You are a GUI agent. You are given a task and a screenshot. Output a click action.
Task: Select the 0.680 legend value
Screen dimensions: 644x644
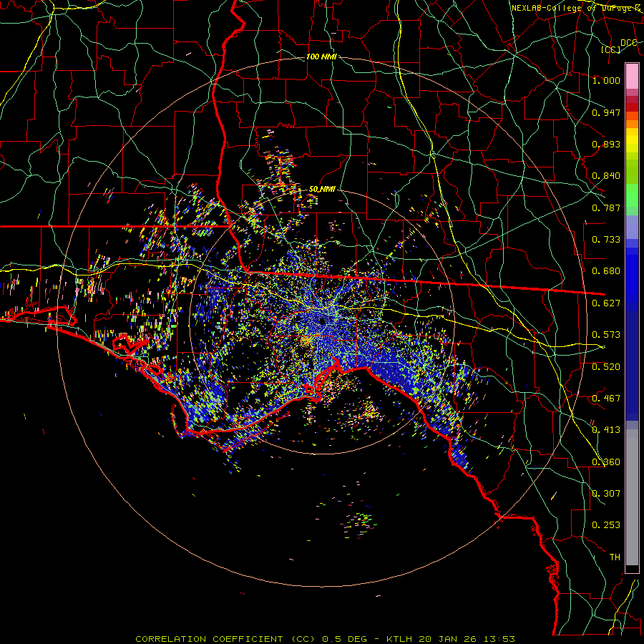coord(606,271)
